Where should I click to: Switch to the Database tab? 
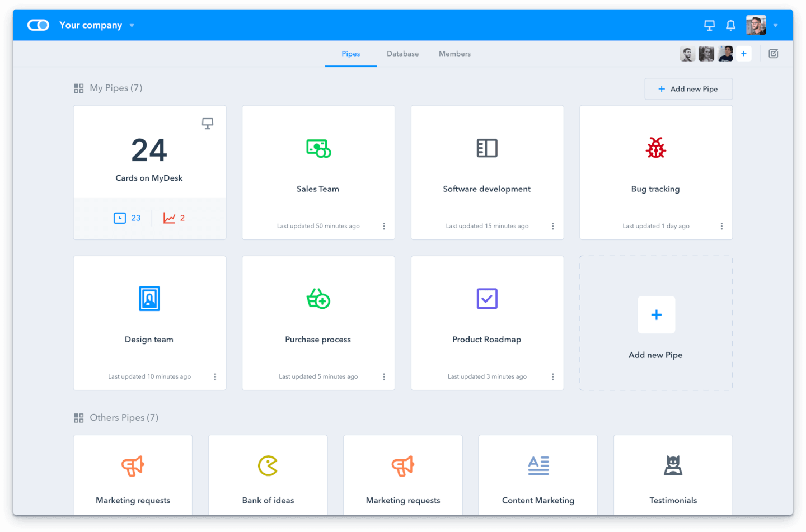pos(402,54)
